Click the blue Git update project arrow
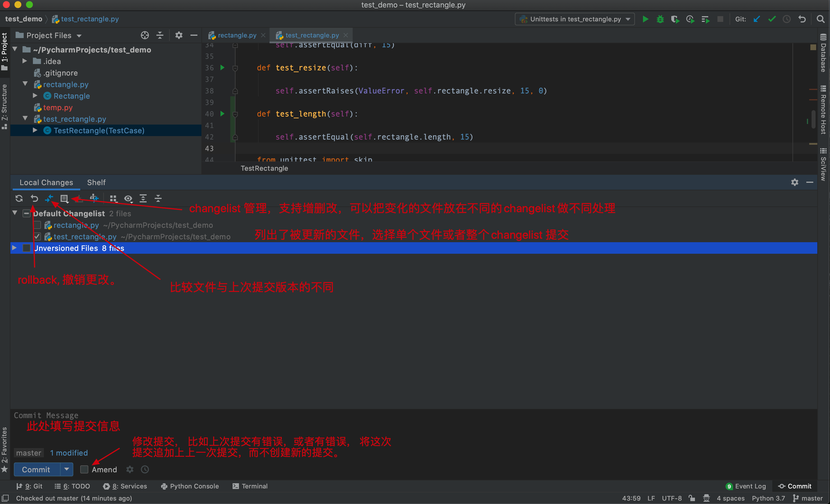The height and width of the screenshot is (504, 830). [x=757, y=19]
